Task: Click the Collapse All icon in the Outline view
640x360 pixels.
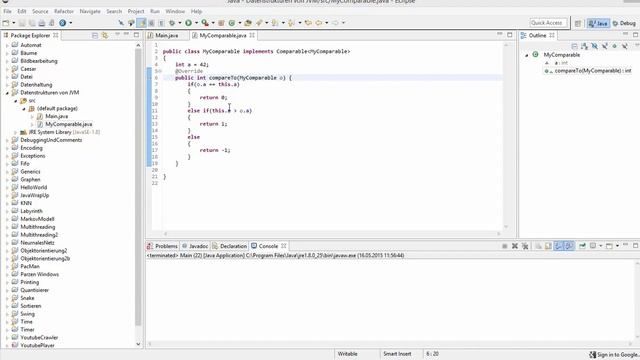Action: coord(574,46)
